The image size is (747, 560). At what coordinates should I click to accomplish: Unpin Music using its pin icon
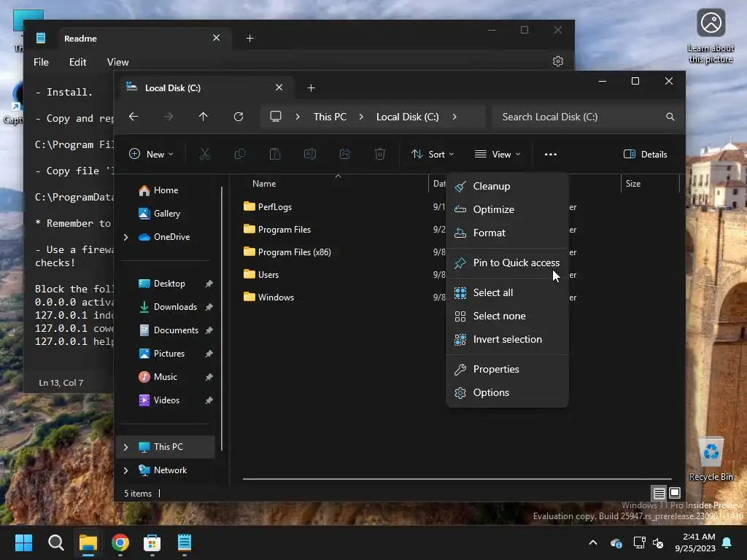[209, 377]
